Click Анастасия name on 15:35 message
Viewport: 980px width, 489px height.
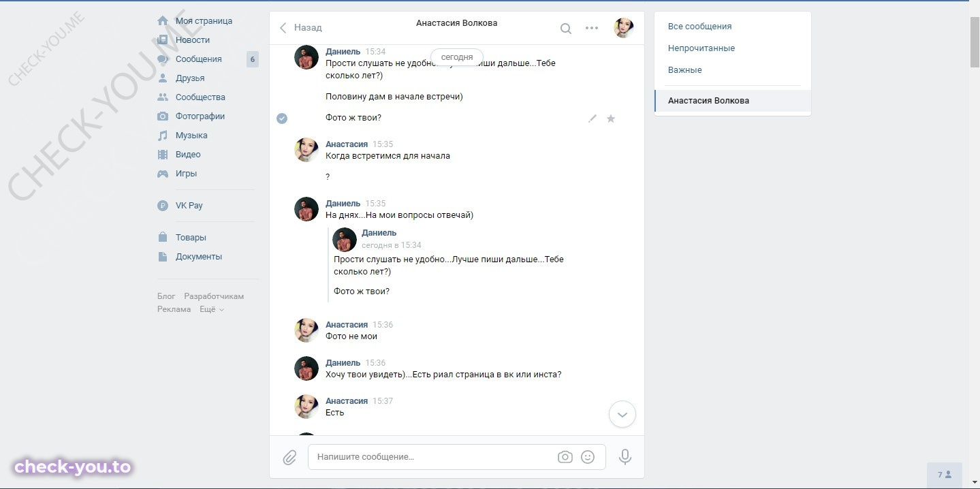347,144
